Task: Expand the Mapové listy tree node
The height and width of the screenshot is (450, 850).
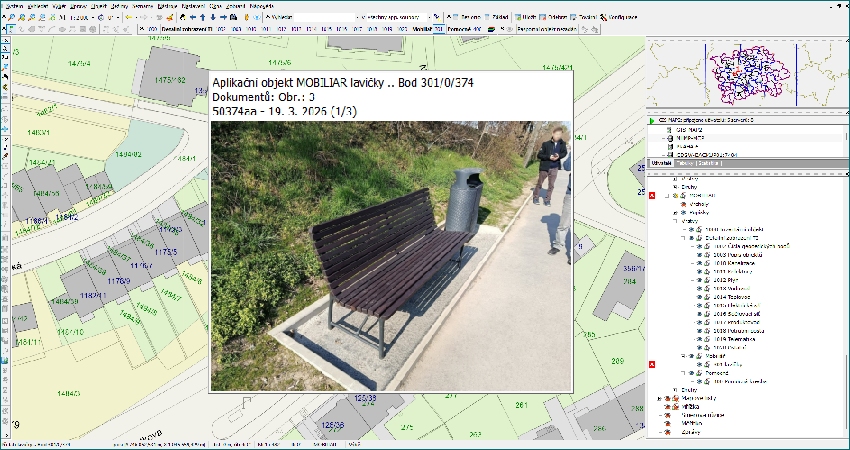Action: click(659, 398)
